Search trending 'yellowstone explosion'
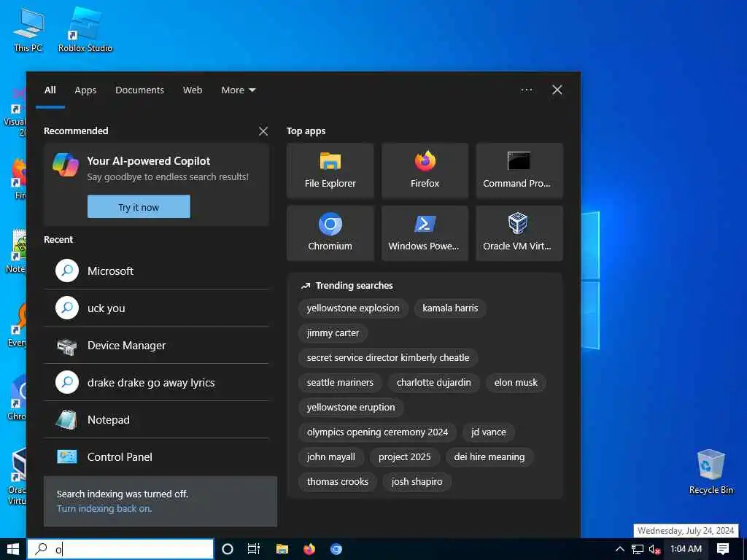Image resolution: width=747 pixels, height=560 pixels. (x=353, y=308)
